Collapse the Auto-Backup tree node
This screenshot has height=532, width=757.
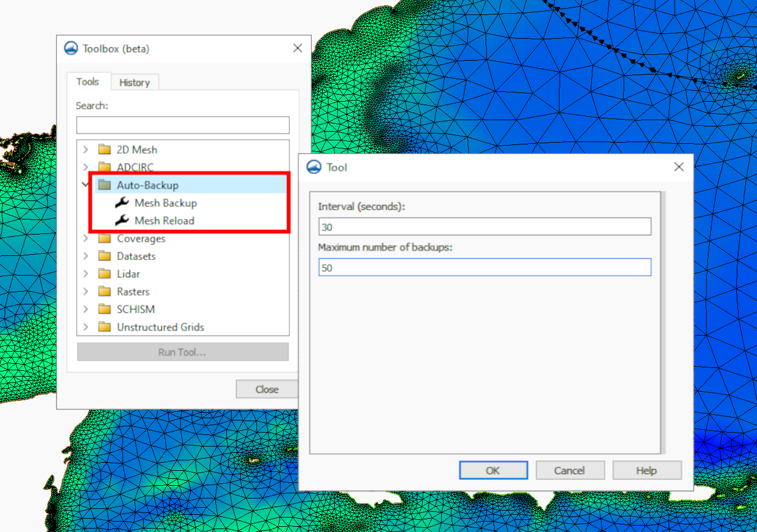point(85,185)
